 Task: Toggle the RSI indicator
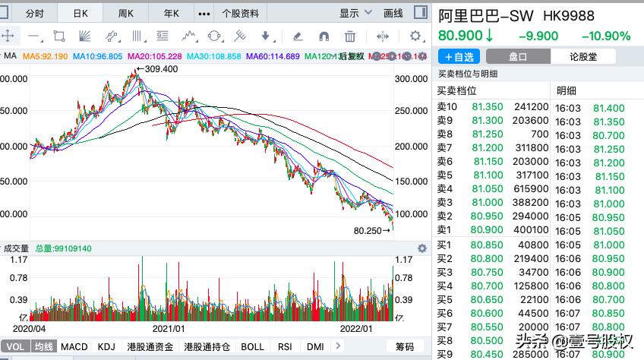click(285, 347)
